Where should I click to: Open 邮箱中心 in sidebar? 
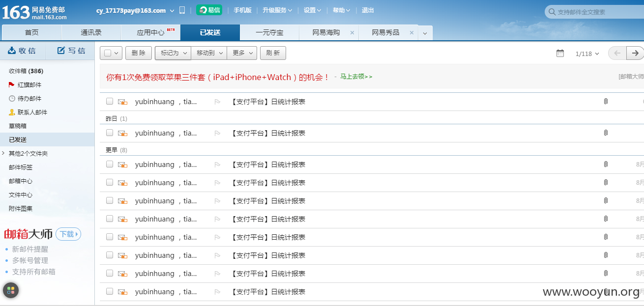[x=21, y=181]
